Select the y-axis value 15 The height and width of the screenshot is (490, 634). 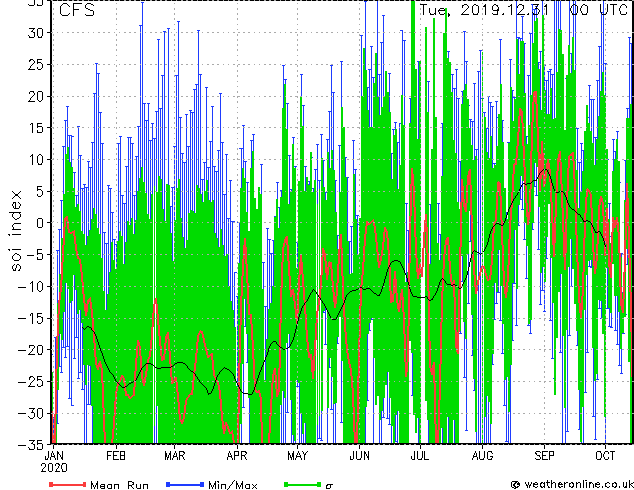[x=35, y=128]
